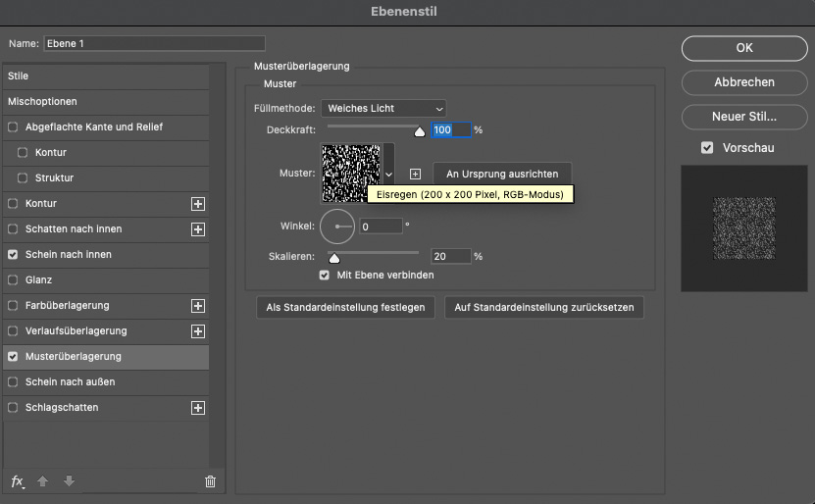The height and width of the screenshot is (504, 815).
Task: Click the style preview thumbnail under Vorschau
Action: click(744, 228)
